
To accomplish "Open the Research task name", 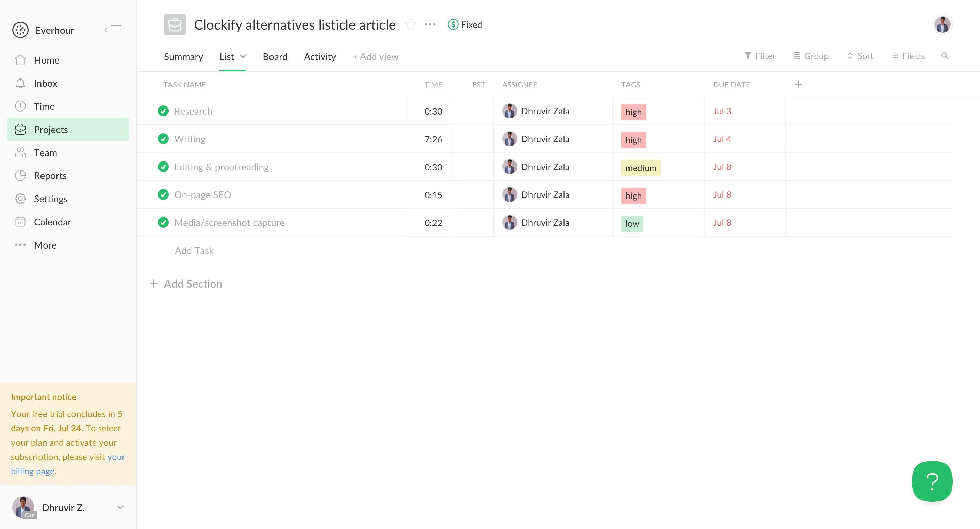I will (193, 111).
